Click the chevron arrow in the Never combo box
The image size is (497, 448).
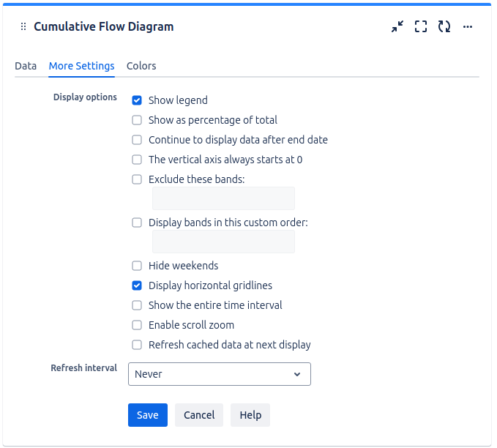297,374
